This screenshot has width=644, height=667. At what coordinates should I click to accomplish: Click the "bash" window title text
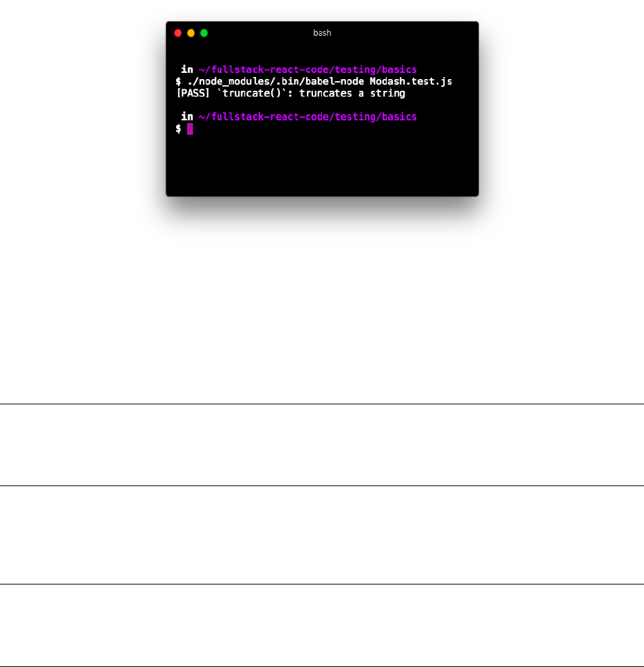click(322, 33)
